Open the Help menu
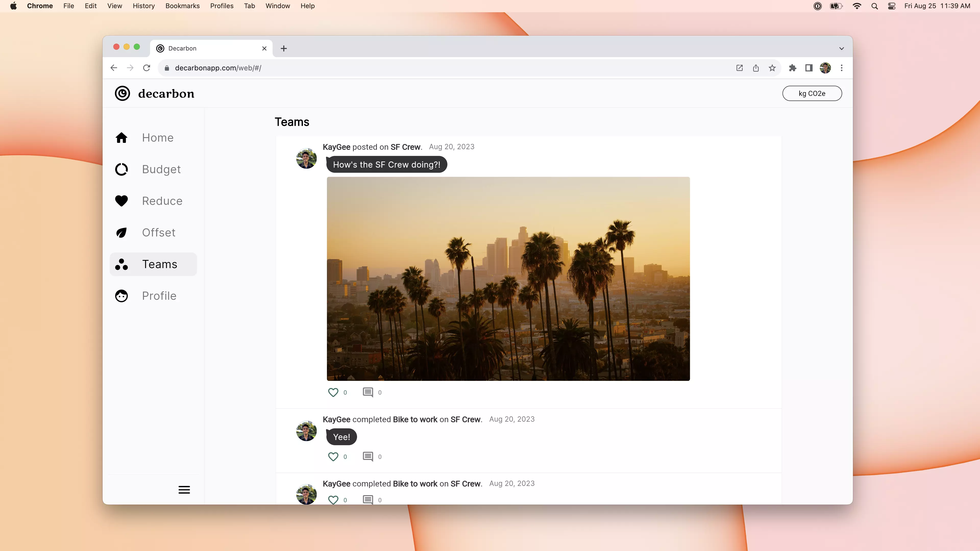The width and height of the screenshot is (980, 551). pos(307,6)
